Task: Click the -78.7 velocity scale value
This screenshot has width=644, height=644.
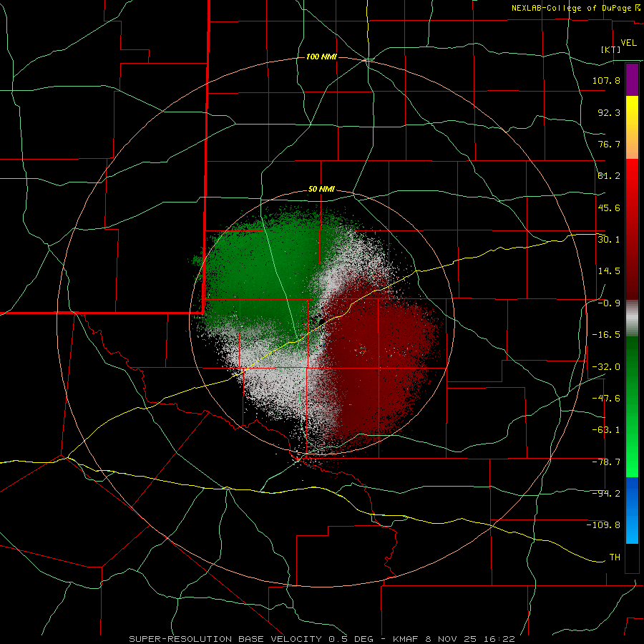Action: click(606, 462)
